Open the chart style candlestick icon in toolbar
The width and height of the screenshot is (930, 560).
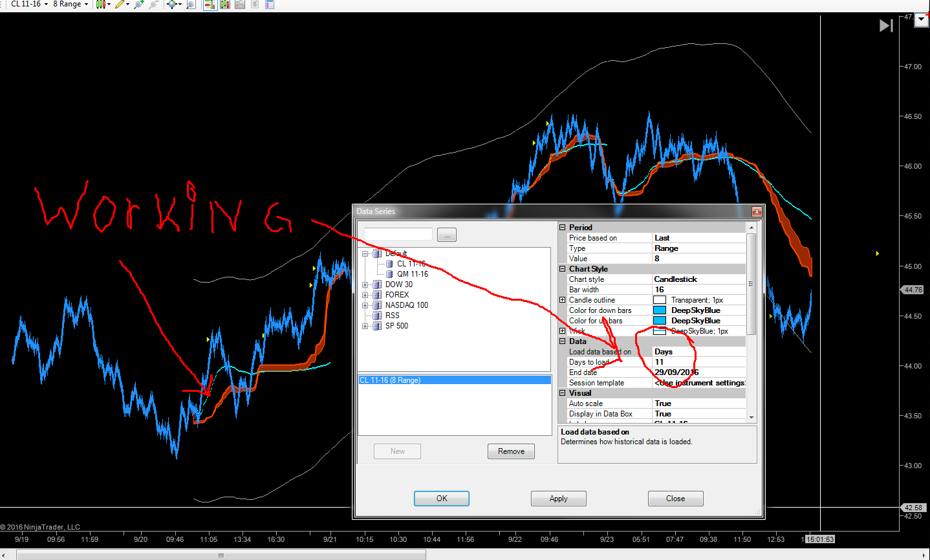pos(100,4)
